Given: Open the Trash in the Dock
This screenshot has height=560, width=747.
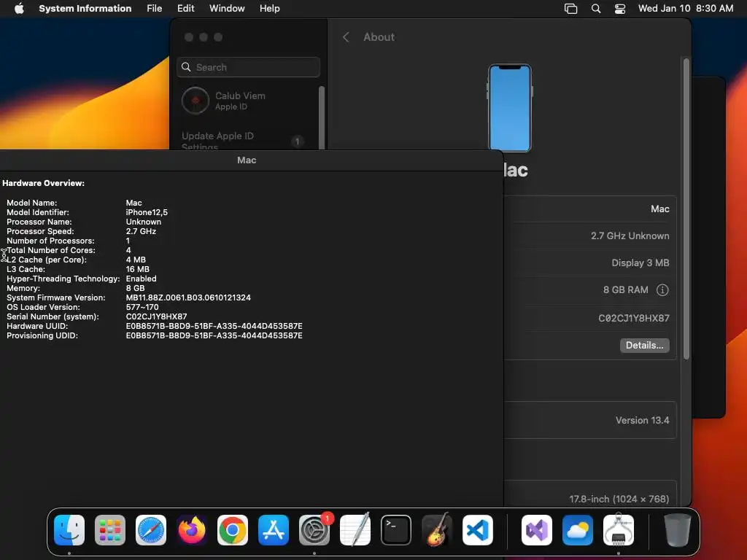Looking at the screenshot, I should 677,530.
